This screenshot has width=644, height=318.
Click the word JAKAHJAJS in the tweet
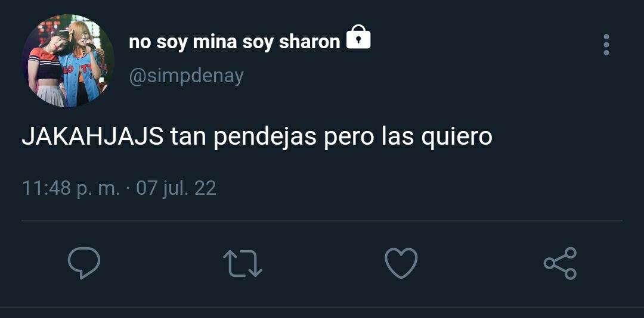(93, 137)
